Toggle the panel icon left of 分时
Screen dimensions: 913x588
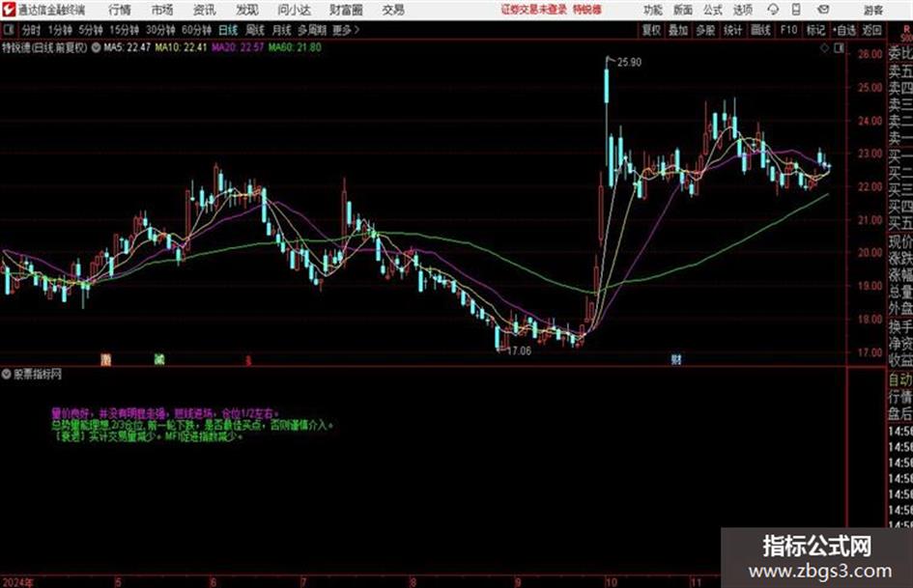coord(8,30)
